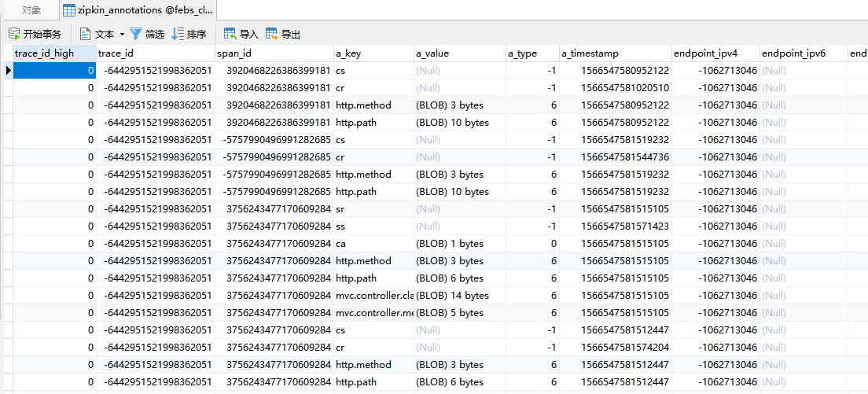Click the Begin Transaction (开始事务) button
The width and height of the screenshot is (868, 394).
[35, 35]
